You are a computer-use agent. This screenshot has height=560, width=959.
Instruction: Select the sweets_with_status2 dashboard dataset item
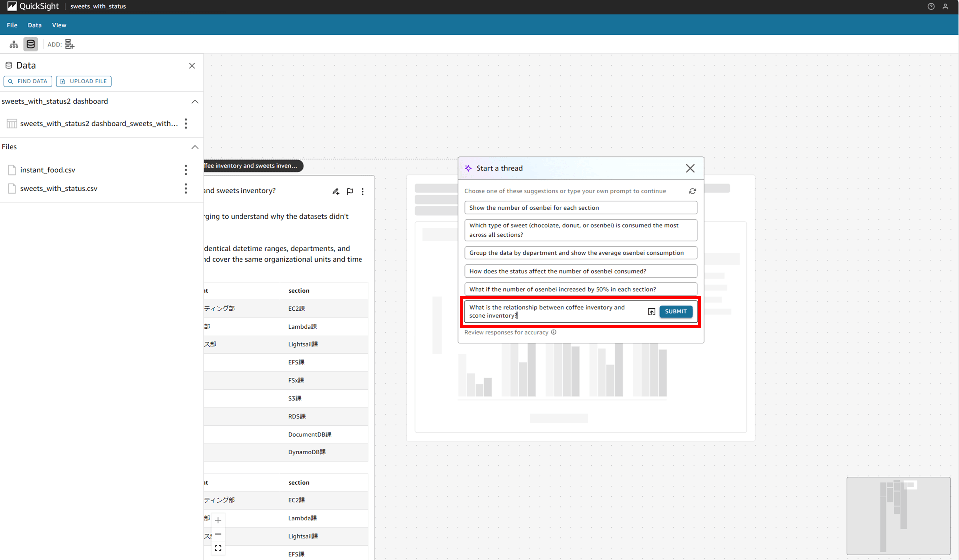click(x=93, y=123)
